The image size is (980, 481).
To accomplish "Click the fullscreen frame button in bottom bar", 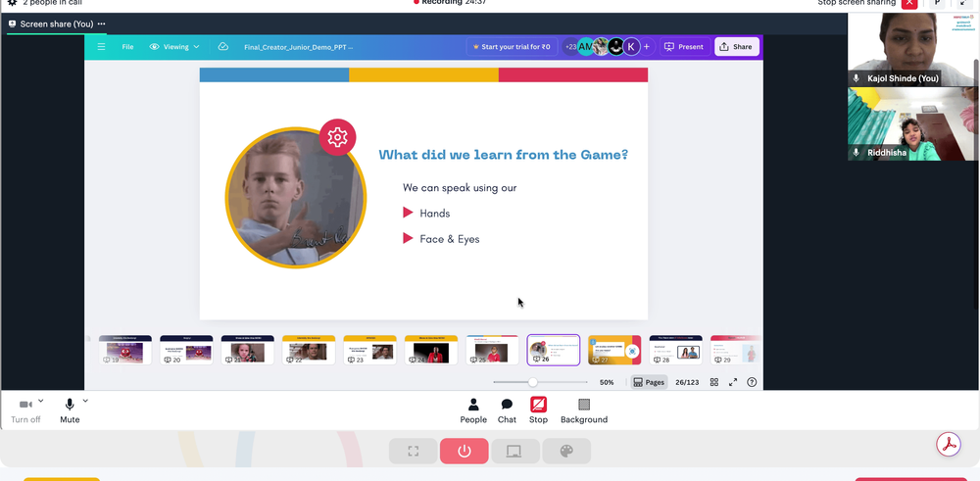I will coord(414,451).
